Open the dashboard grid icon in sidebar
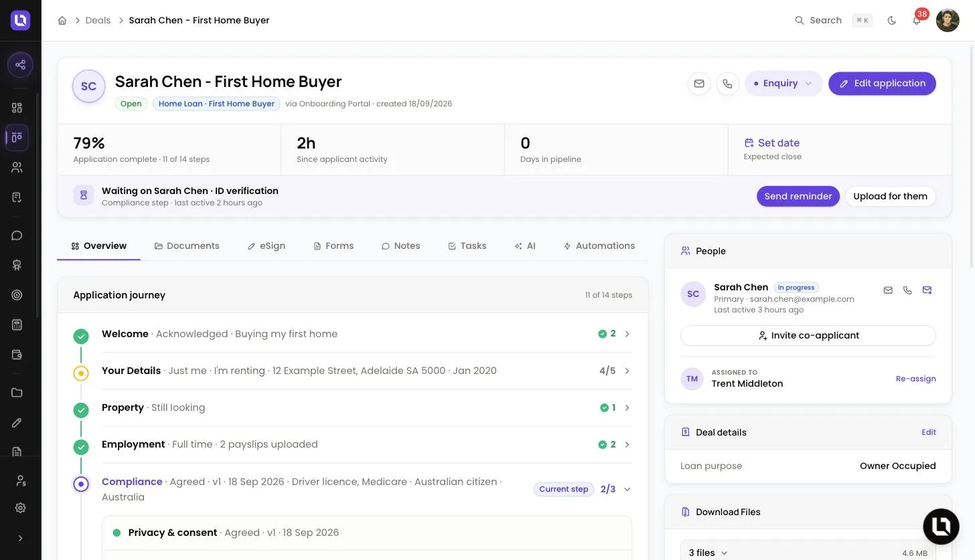The height and width of the screenshot is (560, 975). click(17, 108)
